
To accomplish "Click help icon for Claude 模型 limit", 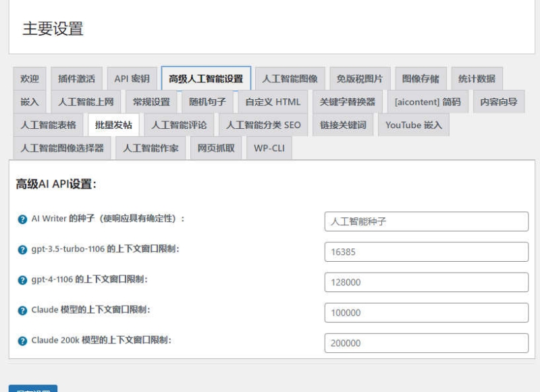I will pos(22,310).
